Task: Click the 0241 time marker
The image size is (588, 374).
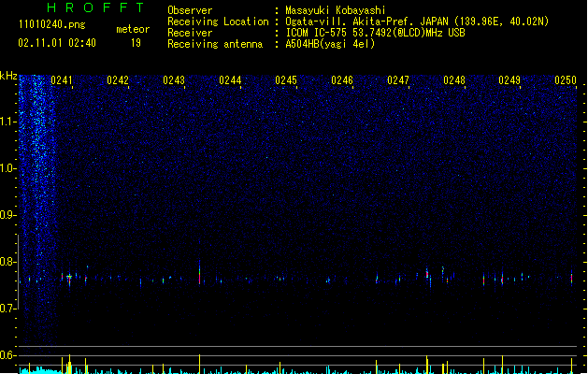Action: 62,80
